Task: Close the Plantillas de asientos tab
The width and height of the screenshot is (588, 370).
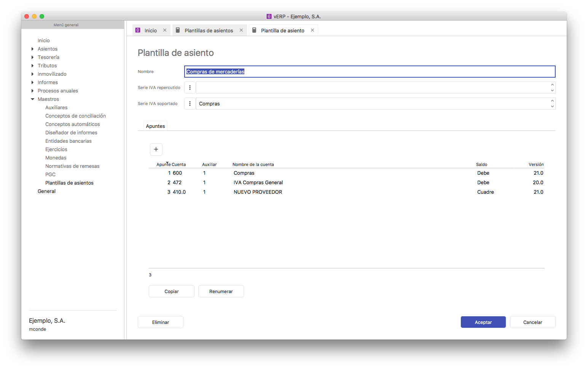Action: point(241,30)
